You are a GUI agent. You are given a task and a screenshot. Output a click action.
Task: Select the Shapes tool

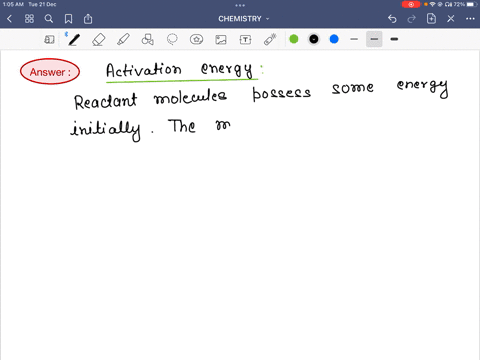click(x=148, y=40)
